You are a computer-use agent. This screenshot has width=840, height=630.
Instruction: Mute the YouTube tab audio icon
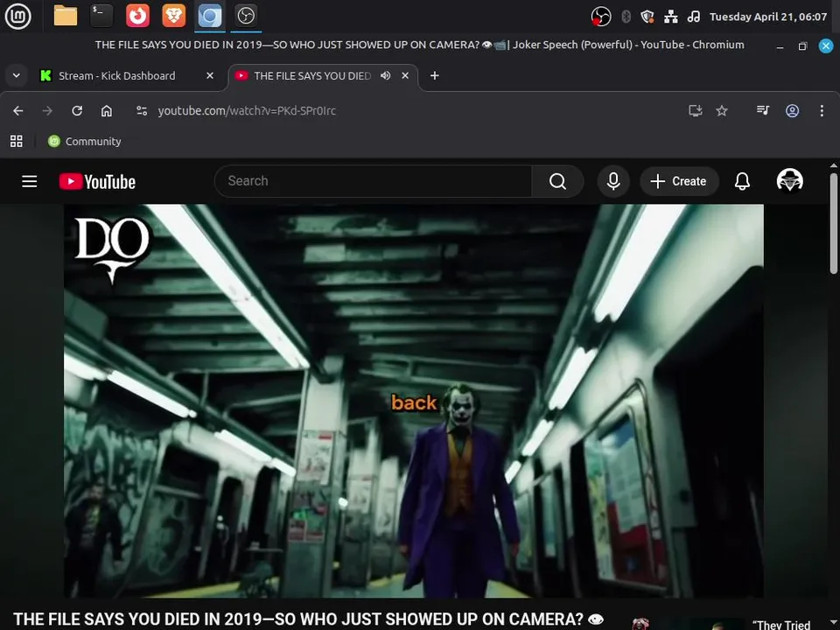[x=385, y=75]
